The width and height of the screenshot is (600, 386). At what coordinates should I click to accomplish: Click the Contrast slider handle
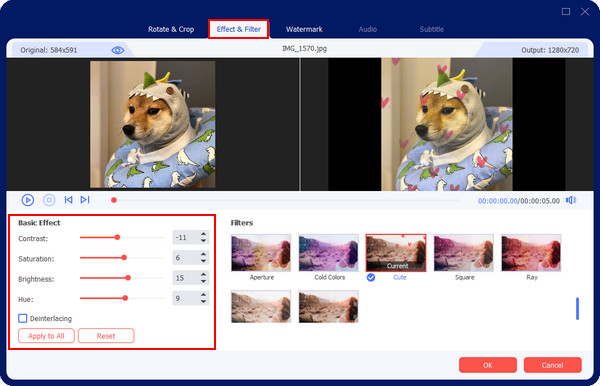point(117,238)
